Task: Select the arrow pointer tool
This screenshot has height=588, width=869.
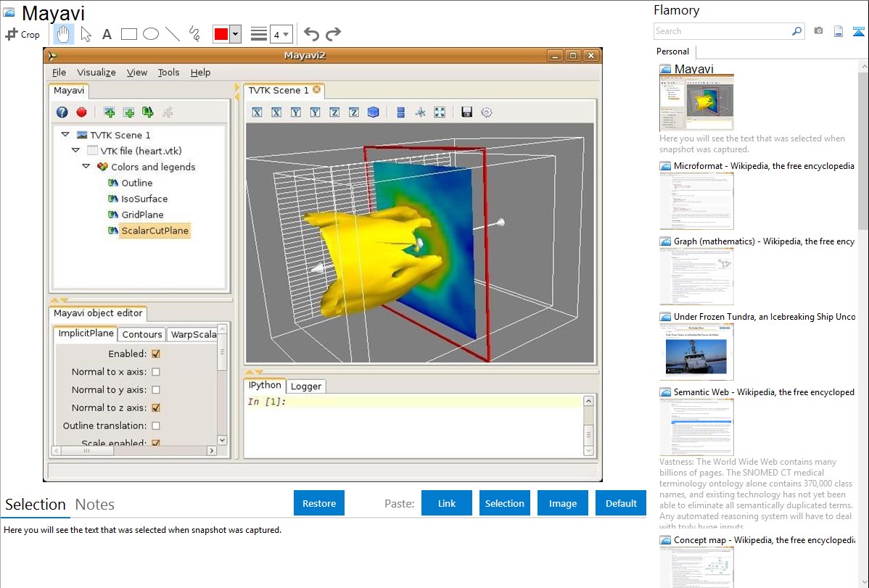Action: pyautogui.click(x=86, y=34)
